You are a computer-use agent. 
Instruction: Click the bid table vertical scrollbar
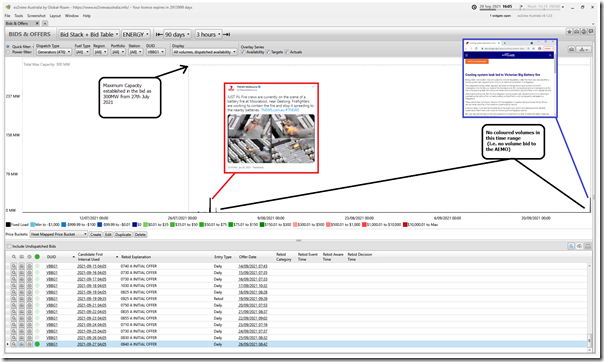tap(589, 307)
